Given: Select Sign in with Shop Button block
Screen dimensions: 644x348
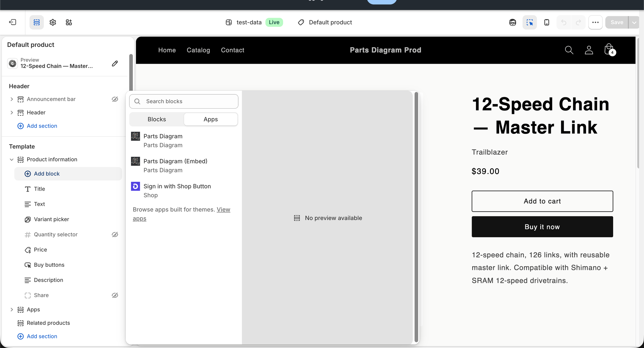Looking at the screenshot, I should coord(184,191).
